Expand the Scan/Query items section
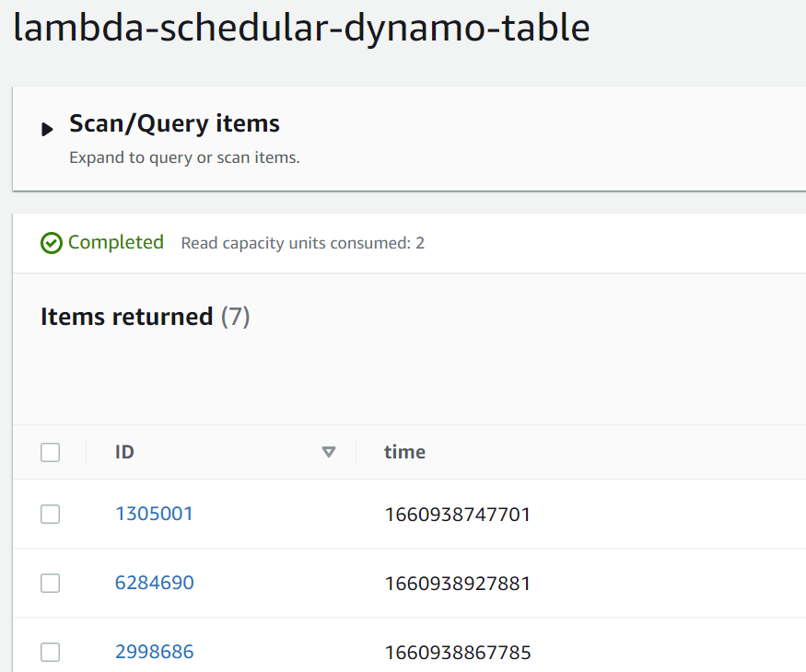This screenshot has width=806, height=672. click(47, 129)
